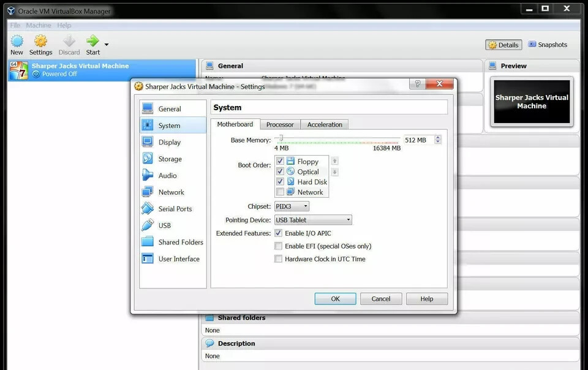588x370 pixels.
Task: Decrease base memory with the down stepper
Action: [437, 142]
